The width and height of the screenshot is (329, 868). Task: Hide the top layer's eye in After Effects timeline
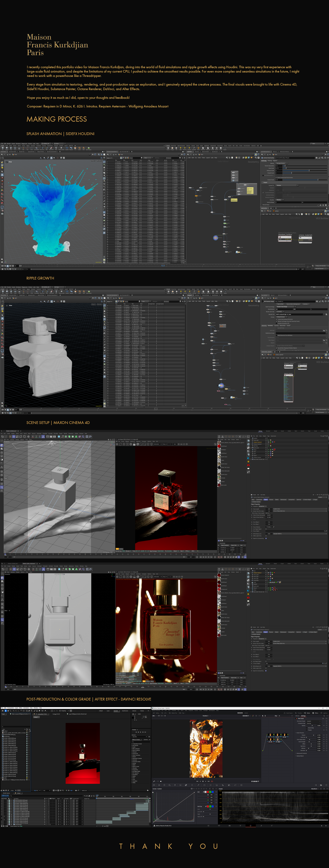(2, 800)
